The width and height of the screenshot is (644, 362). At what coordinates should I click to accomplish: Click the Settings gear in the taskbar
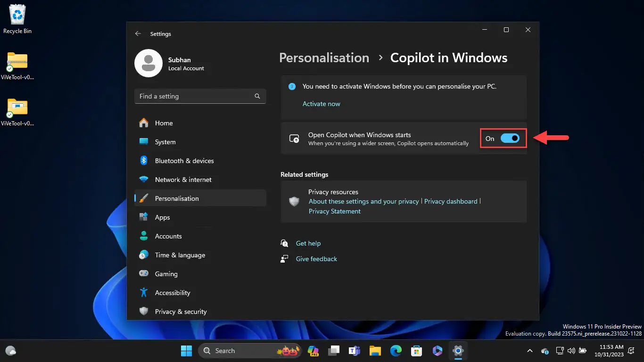pyautogui.click(x=458, y=351)
